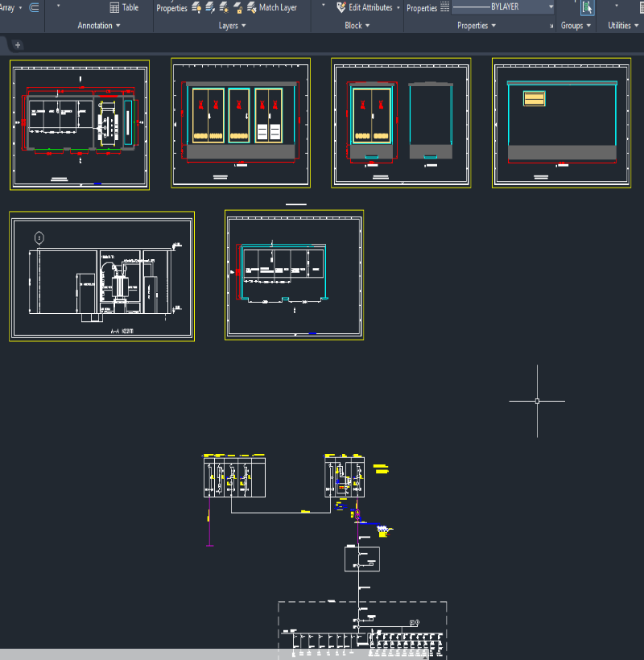Select the A-A section drawing sheet

pos(101,276)
